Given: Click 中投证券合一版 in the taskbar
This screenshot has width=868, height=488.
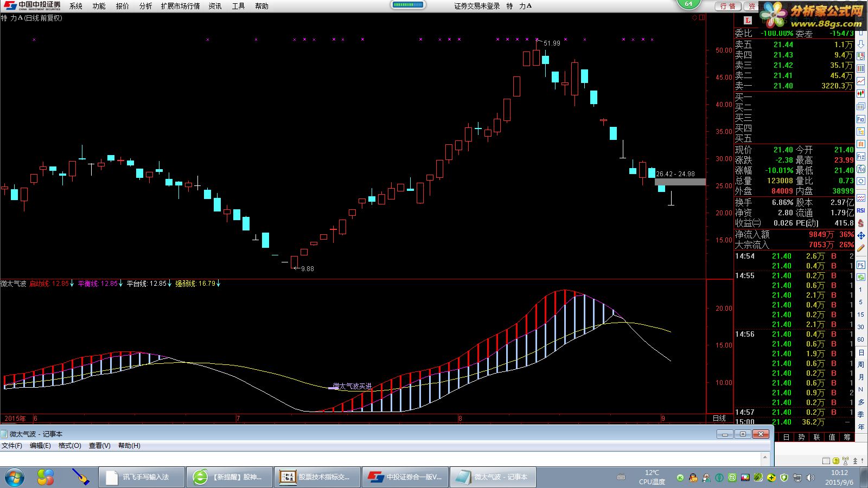Looking at the screenshot, I should (x=406, y=477).
